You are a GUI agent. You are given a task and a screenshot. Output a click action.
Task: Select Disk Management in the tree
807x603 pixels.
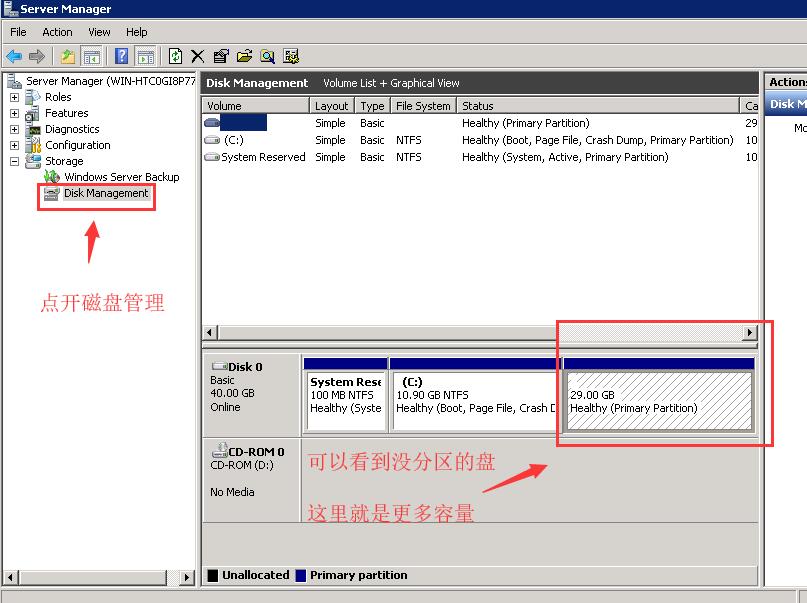pyautogui.click(x=106, y=193)
